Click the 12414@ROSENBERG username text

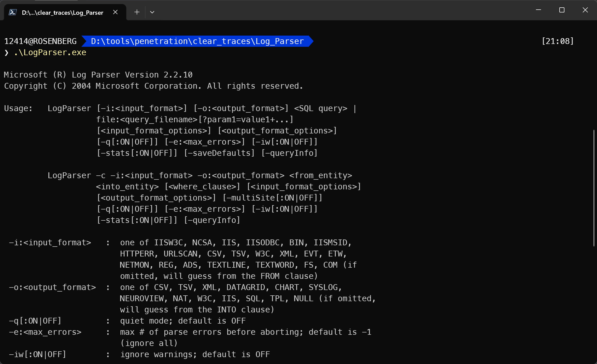tap(40, 41)
